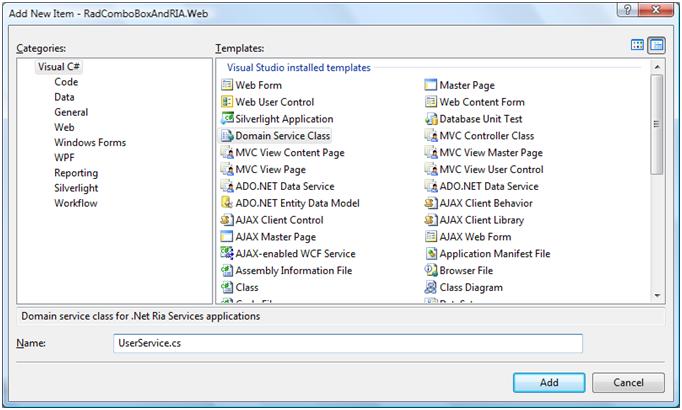
Task: Click the Domain Service Class template icon
Action: (x=227, y=136)
